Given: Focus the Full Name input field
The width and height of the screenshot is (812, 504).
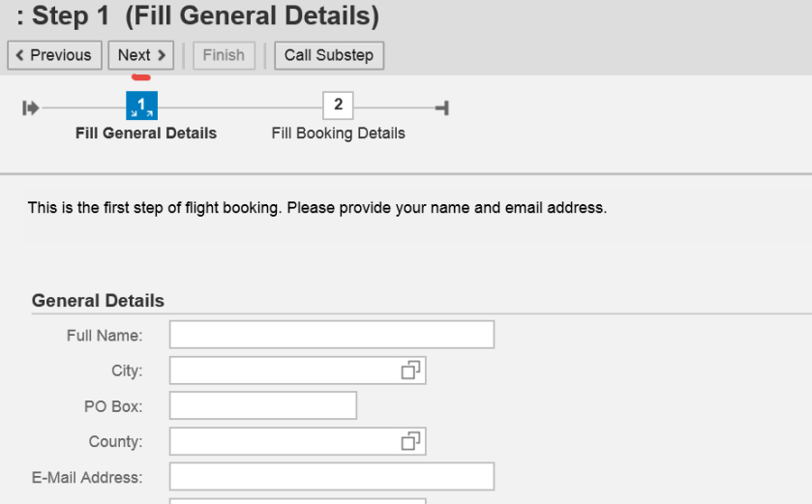Looking at the screenshot, I should (331, 335).
